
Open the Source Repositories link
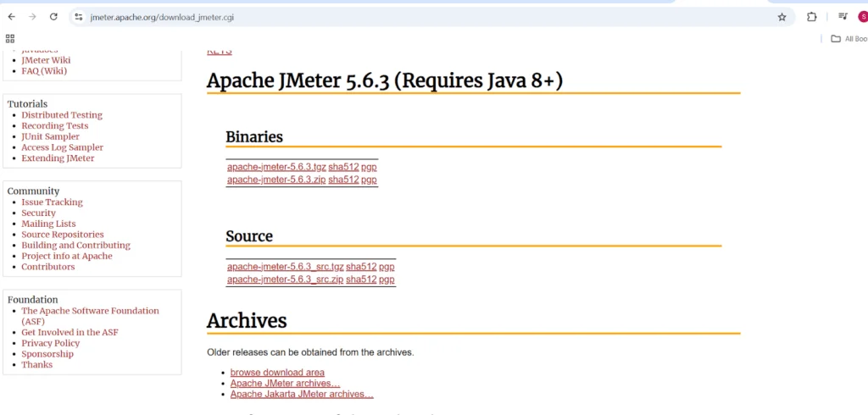(63, 235)
